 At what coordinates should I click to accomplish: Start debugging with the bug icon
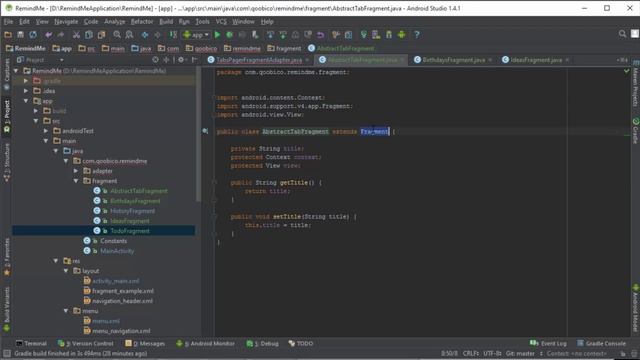tap(230, 35)
